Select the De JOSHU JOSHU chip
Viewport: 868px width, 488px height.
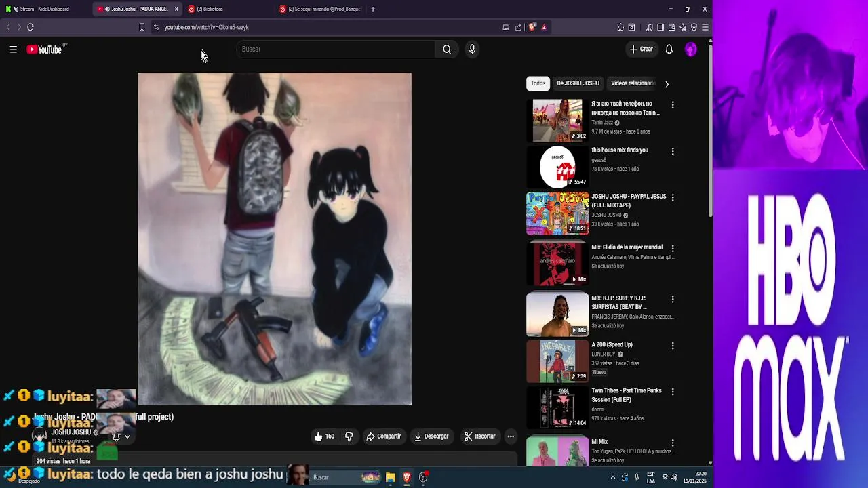578,83
